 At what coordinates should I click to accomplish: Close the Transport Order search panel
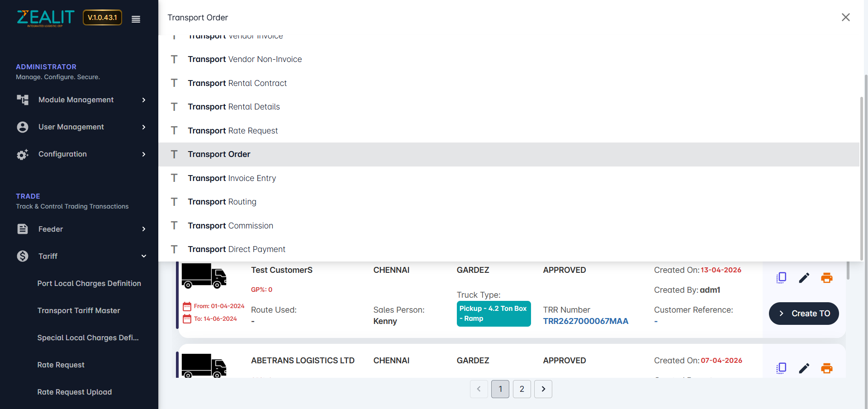[845, 17]
